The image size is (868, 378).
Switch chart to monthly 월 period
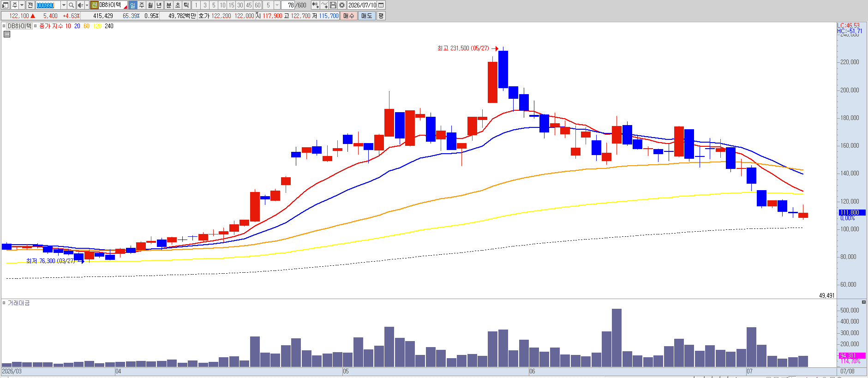coord(150,5)
